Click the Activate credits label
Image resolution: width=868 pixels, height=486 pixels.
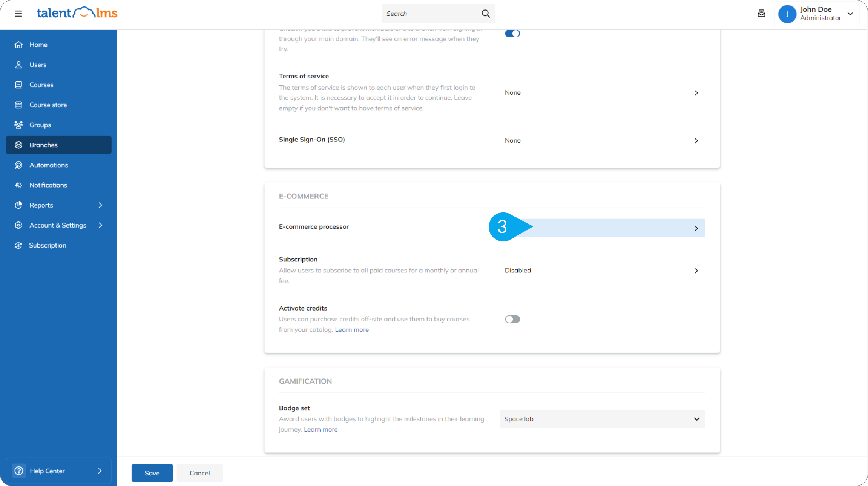pyautogui.click(x=303, y=308)
